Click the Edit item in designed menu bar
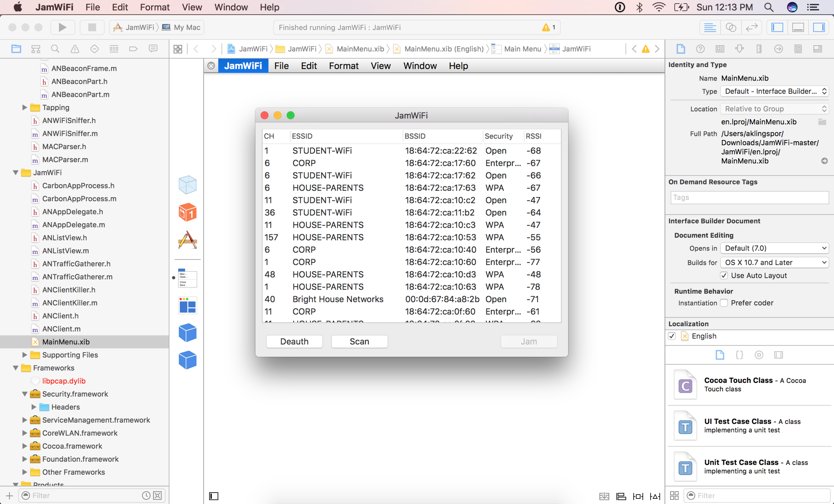Screen dimensions: 834x504 pyautogui.click(x=309, y=66)
